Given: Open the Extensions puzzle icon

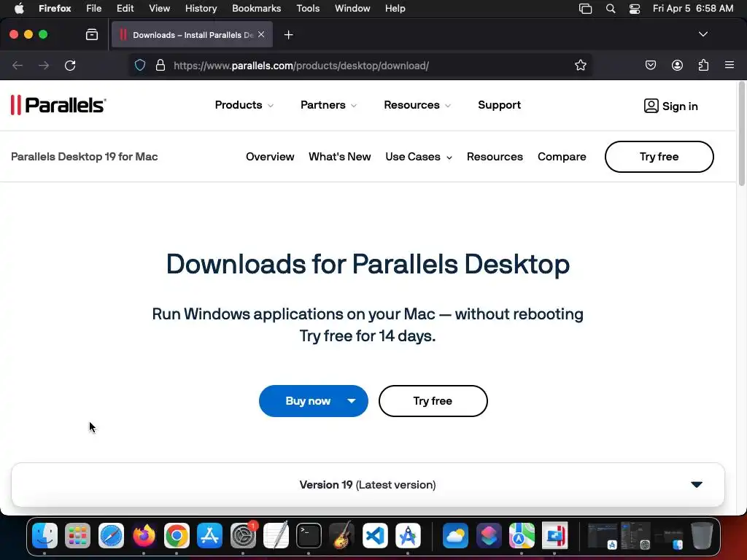Looking at the screenshot, I should (703, 65).
